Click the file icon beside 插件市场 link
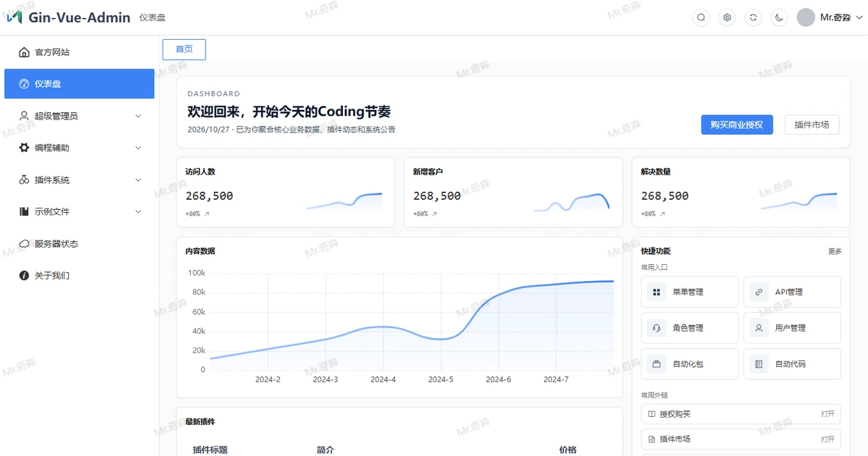The height and width of the screenshot is (456, 868). [652, 439]
